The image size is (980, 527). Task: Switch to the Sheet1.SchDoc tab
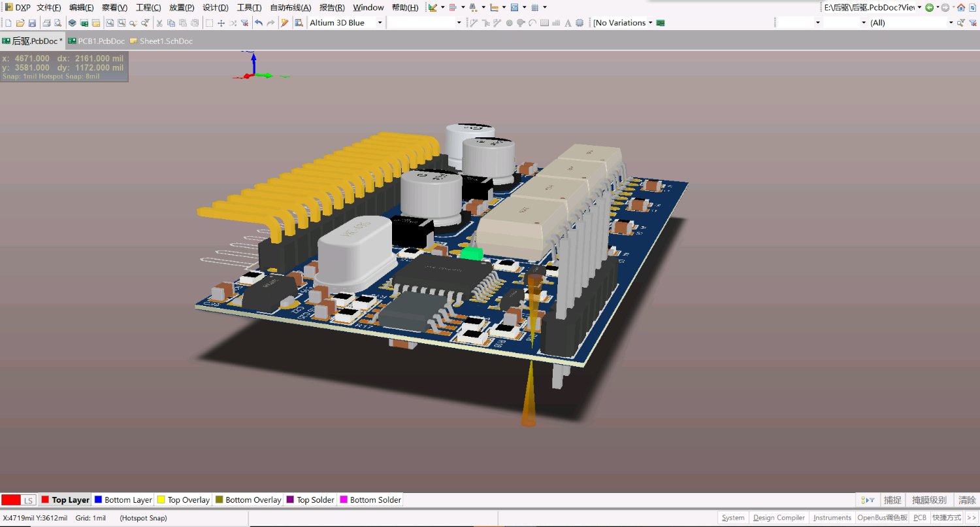(x=166, y=41)
